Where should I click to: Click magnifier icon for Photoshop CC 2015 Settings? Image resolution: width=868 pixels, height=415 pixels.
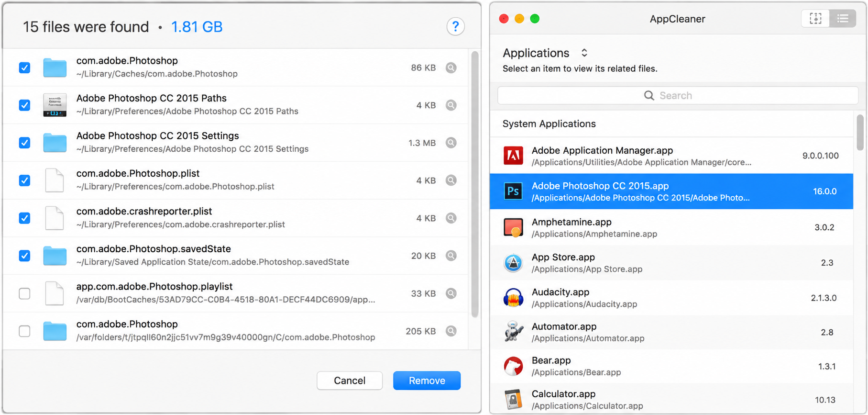point(451,143)
